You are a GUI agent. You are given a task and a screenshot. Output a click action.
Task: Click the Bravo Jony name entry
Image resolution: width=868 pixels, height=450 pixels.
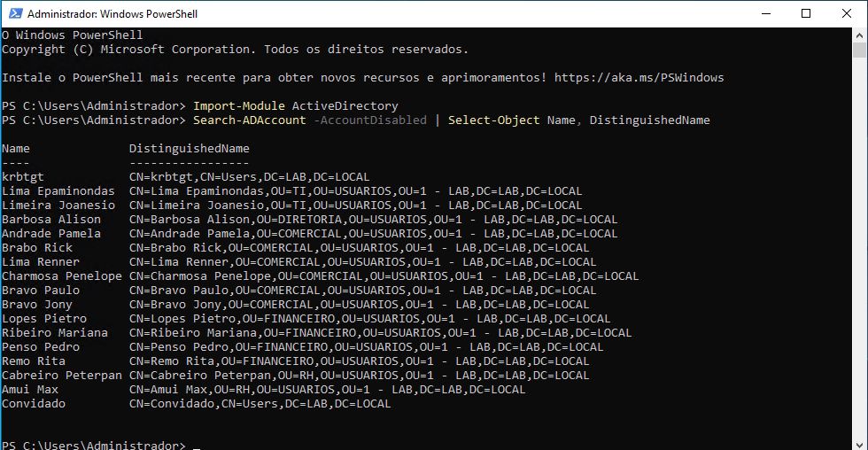(x=37, y=305)
